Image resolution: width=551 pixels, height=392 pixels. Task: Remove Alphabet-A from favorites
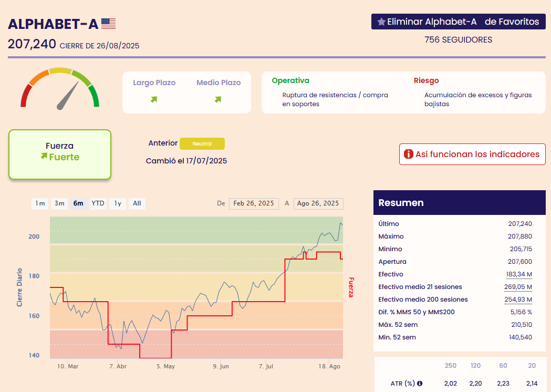point(458,22)
